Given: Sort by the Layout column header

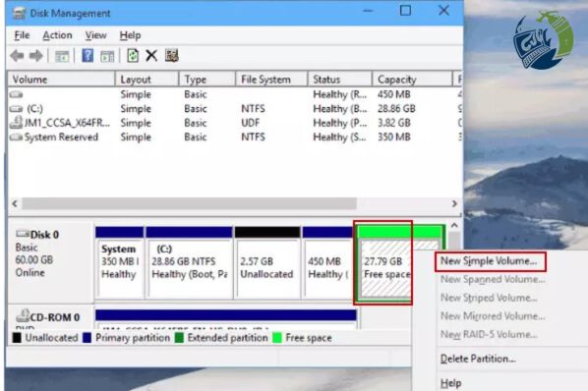Looking at the screenshot, I should click(147, 80).
